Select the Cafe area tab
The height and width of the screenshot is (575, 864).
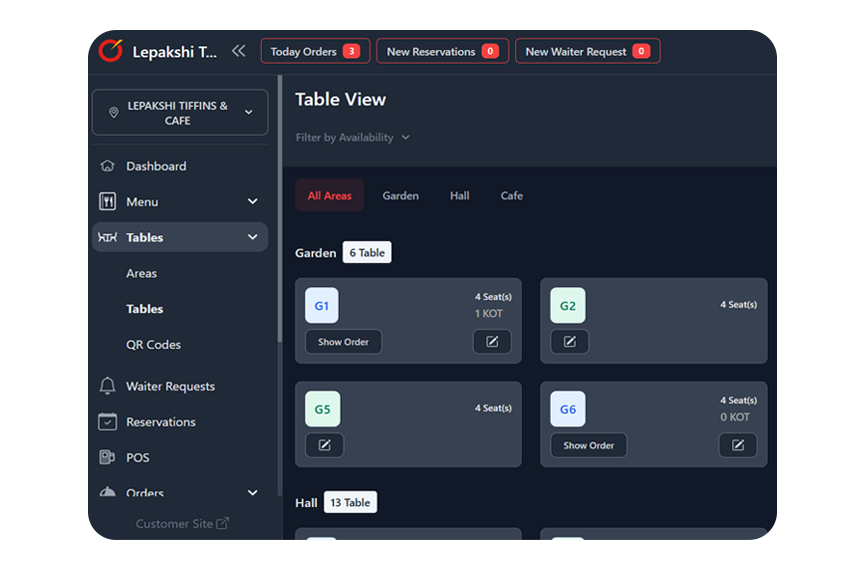[511, 196]
